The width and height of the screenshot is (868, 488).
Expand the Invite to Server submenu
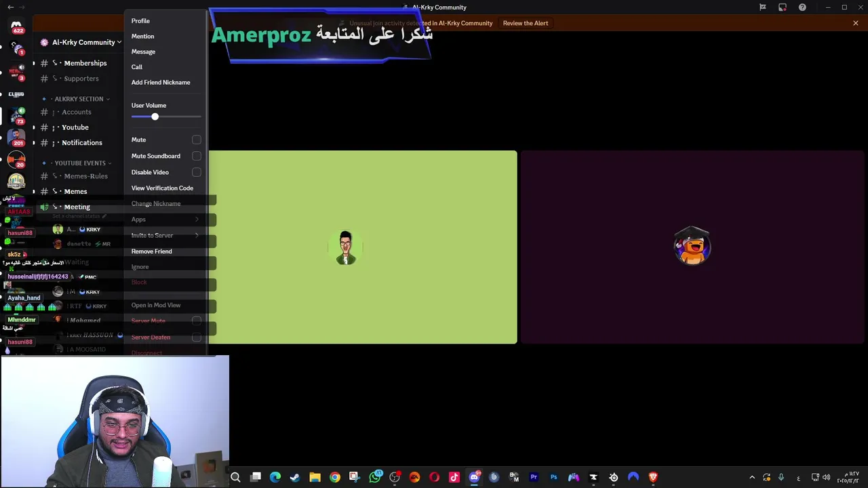coord(166,235)
